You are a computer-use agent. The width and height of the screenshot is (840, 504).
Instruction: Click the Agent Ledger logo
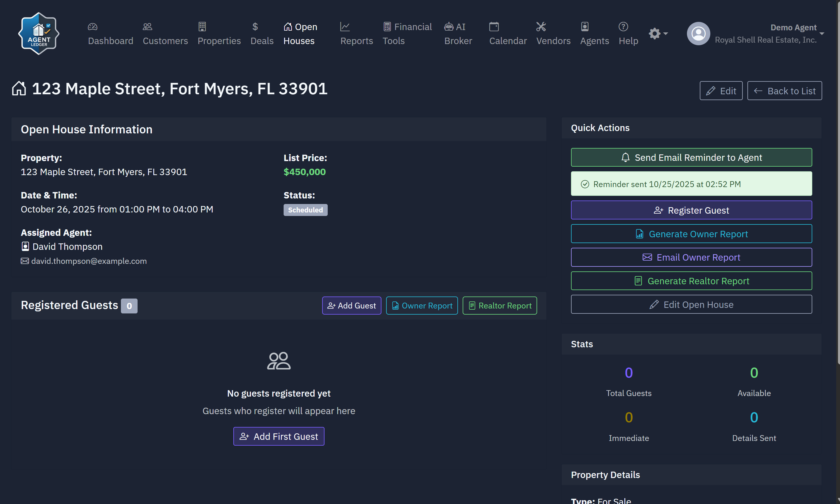click(39, 34)
